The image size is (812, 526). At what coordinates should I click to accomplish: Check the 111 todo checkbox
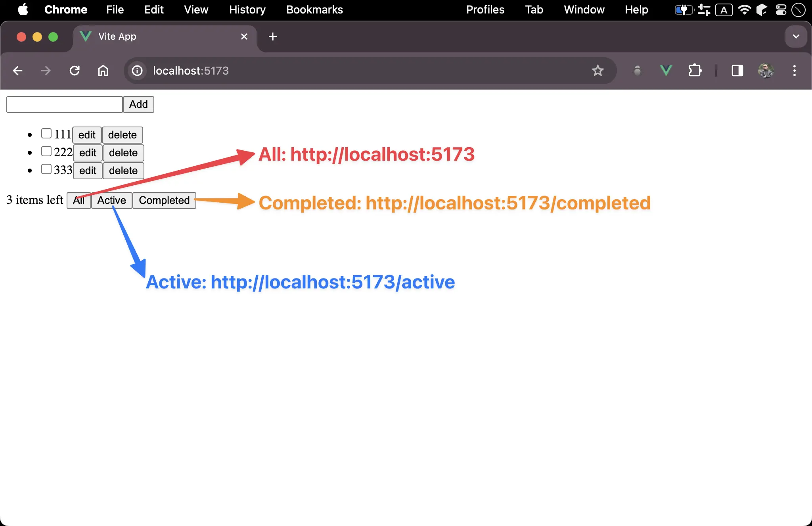(x=46, y=133)
